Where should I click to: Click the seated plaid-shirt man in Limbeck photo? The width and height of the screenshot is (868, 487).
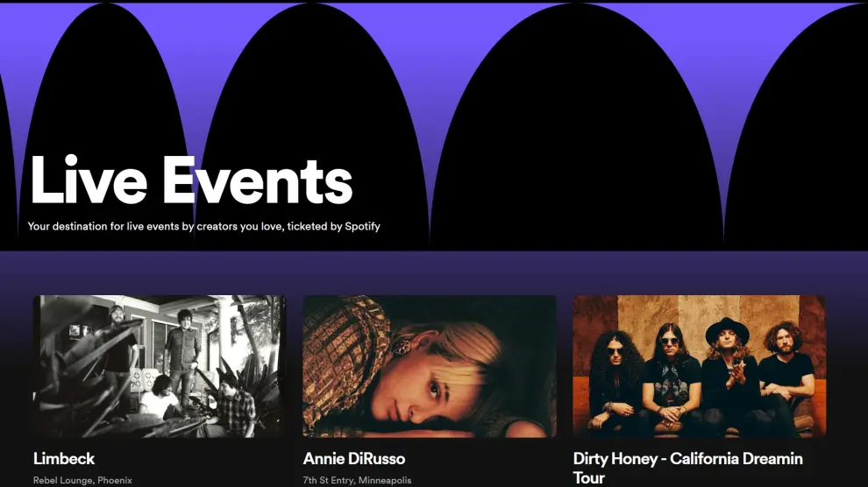(234, 406)
